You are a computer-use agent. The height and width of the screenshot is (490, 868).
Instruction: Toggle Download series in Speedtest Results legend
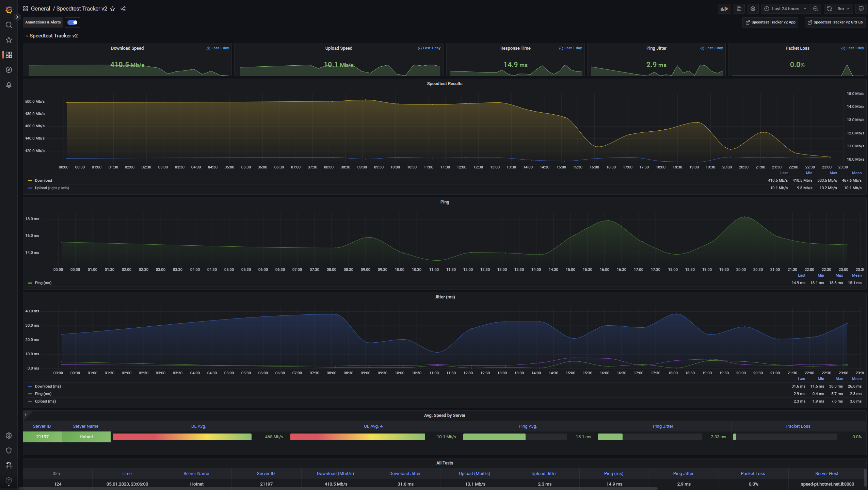click(x=43, y=180)
